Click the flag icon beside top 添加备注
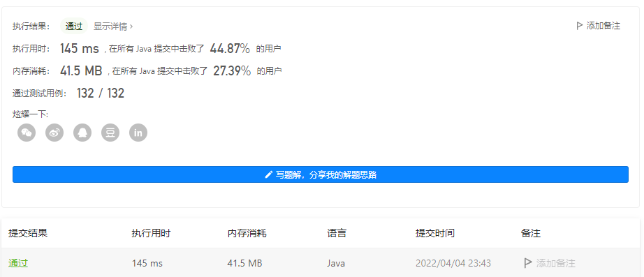The image size is (644, 277). click(x=580, y=26)
